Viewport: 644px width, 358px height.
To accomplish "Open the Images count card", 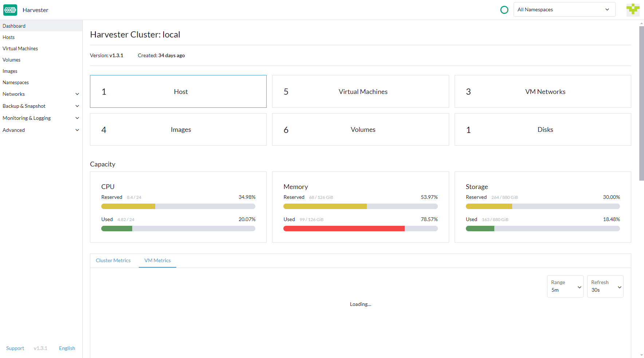I will click(178, 130).
